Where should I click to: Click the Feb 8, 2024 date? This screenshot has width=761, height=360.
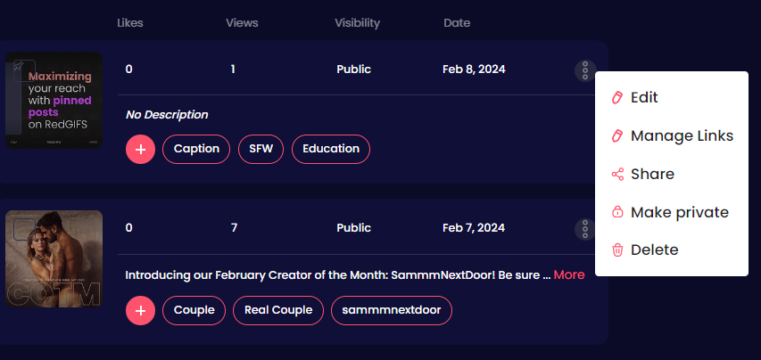[x=474, y=69]
